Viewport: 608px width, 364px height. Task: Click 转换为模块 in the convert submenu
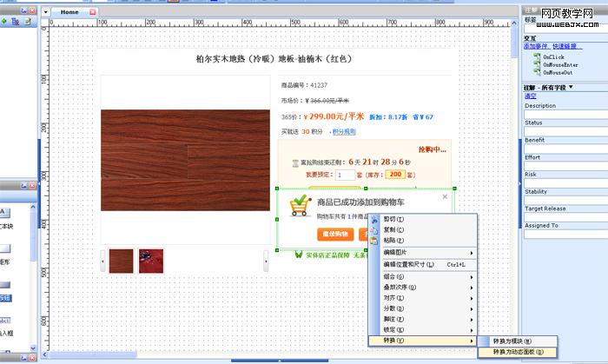(x=512, y=341)
